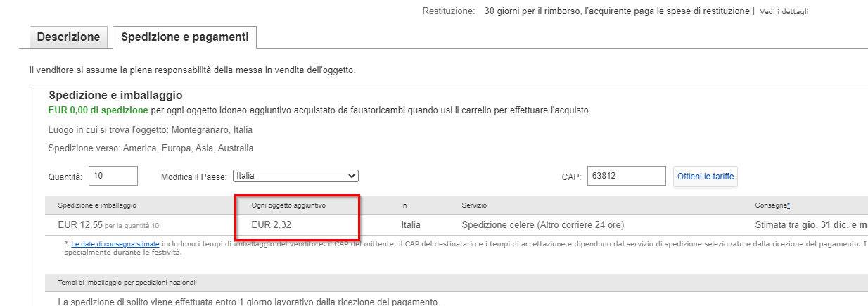
Task: Click the EUR 2,32 additional item price
Action: tap(273, 225)
